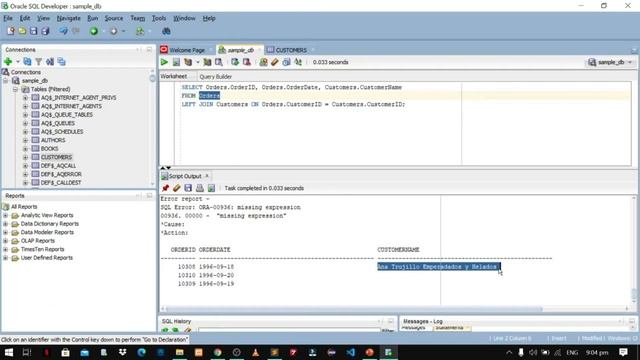Click the filter funnel icon in Connections panel
Screen dimensions: 640x360
pyautogui.click(x=38, y=62)
